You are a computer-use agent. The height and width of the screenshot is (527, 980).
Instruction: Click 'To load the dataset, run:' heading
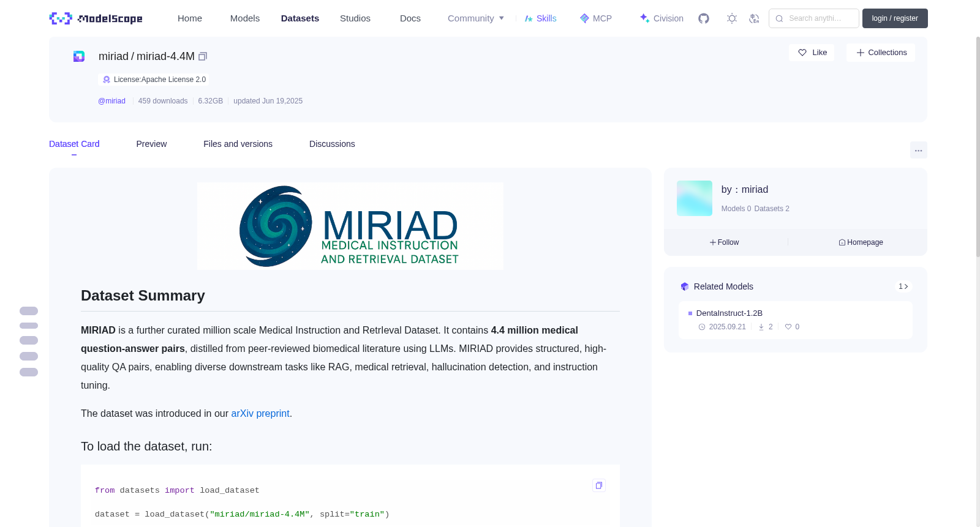point(146,446)
